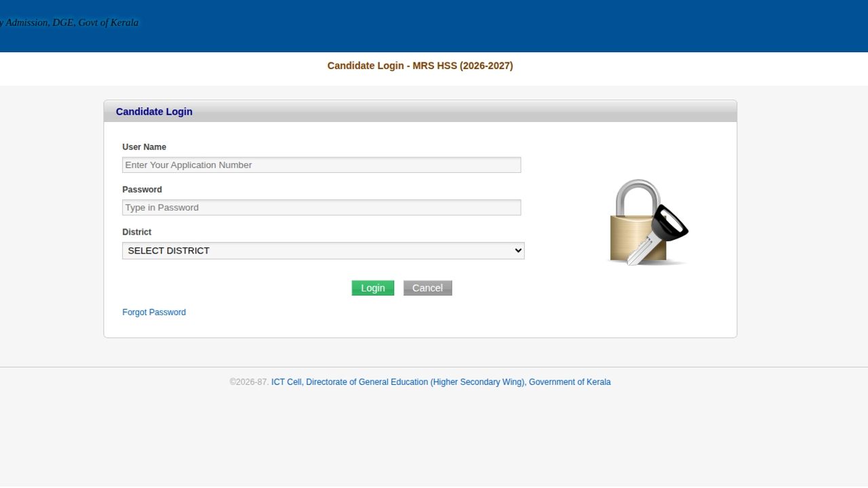
Task: Click the arrow on the District combo box
Action: click(x=518, y=251)
